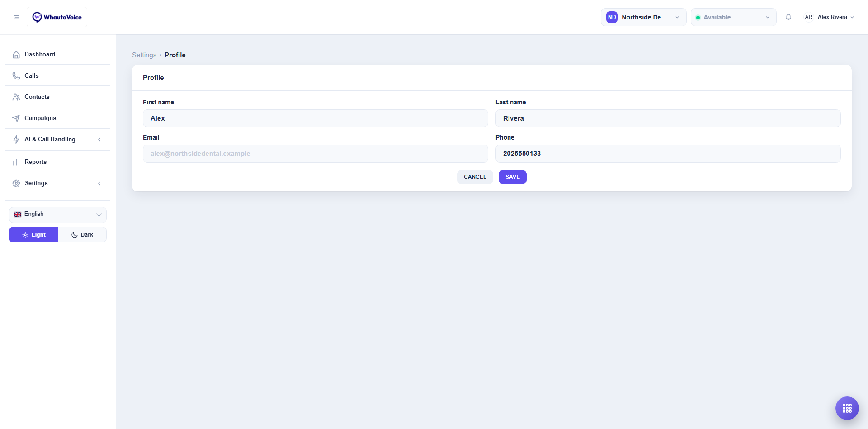The image size is (868, 429).
Task: Click the SAVE button
Action: pos(513,177)
